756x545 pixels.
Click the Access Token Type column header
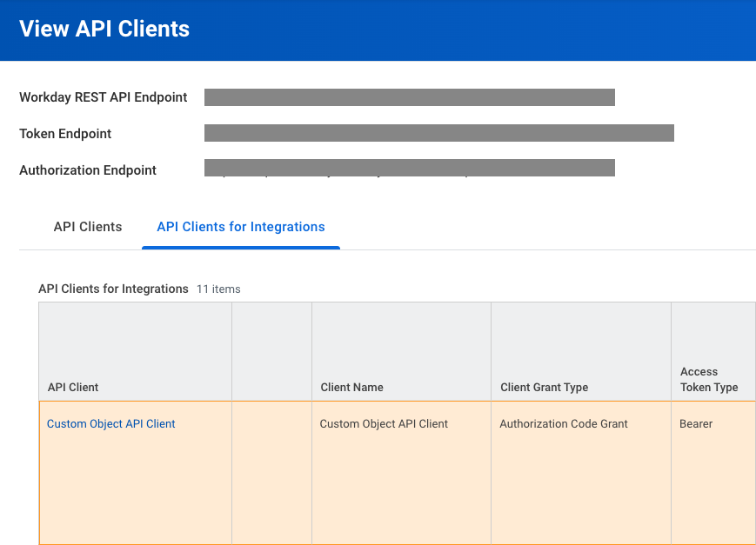(713, 352)
